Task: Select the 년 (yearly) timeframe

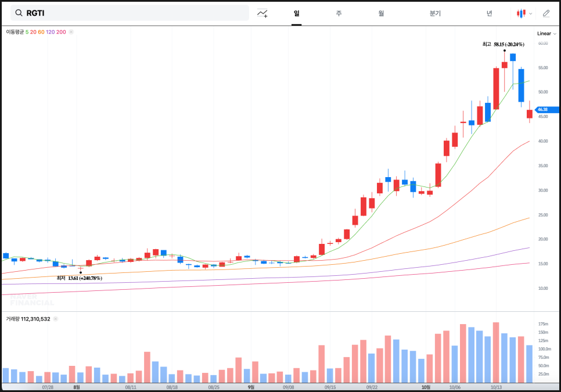Action: click(x=490, y=13)
